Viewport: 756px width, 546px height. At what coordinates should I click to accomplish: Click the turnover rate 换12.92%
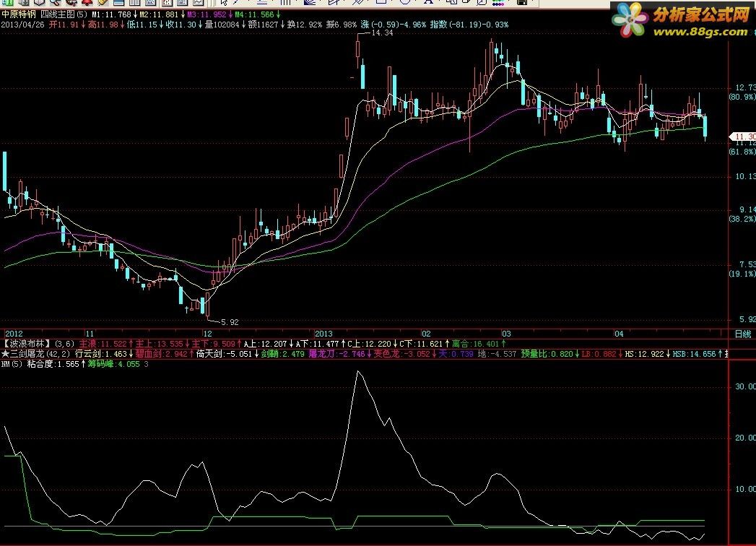[x=304, y=24]
